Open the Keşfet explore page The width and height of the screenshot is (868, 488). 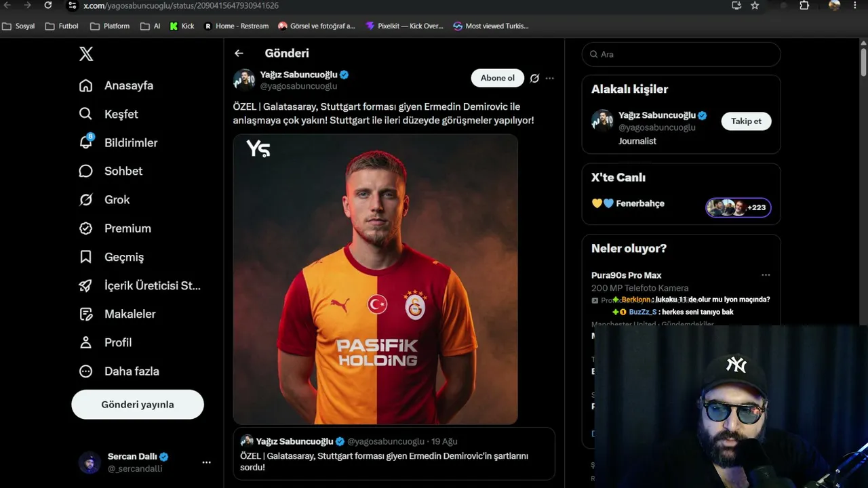[108, 114]
